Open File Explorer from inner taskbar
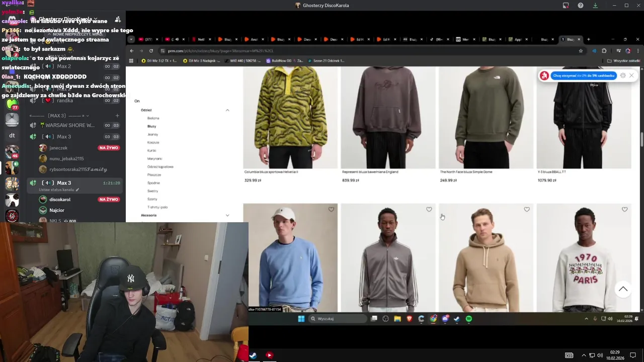 [x=397, y=319]
